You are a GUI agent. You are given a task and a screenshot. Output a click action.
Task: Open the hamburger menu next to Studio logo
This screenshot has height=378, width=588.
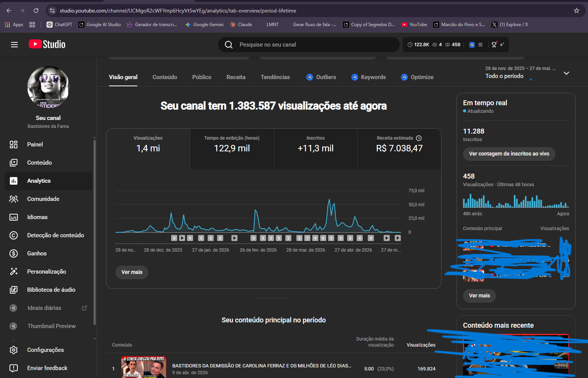pyautogui.click(x=14, y=45)
